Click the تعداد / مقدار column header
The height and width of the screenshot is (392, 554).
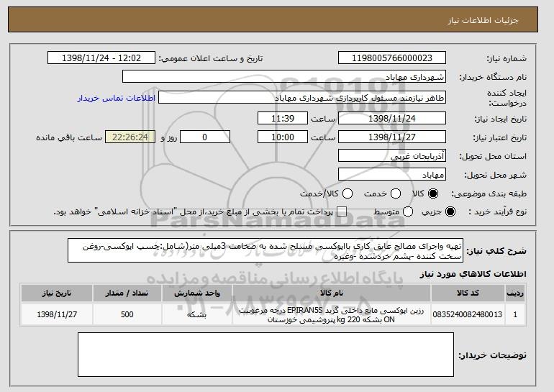[127, 293]
